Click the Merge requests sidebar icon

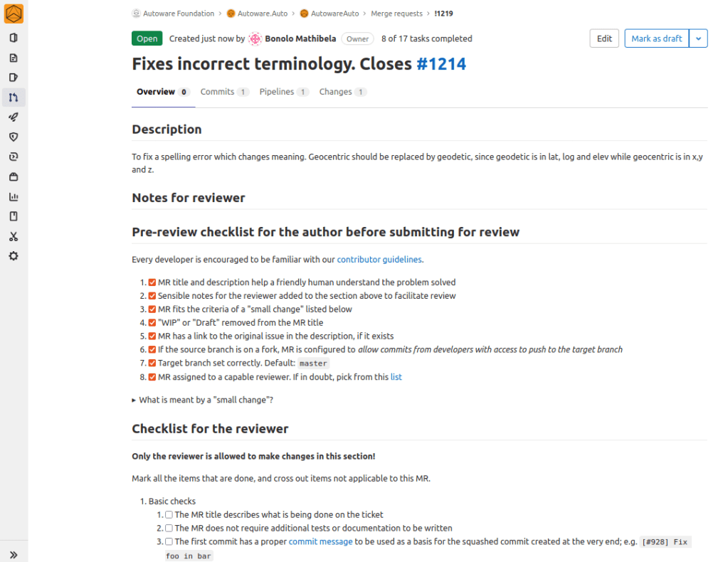(x=14, y=97)
